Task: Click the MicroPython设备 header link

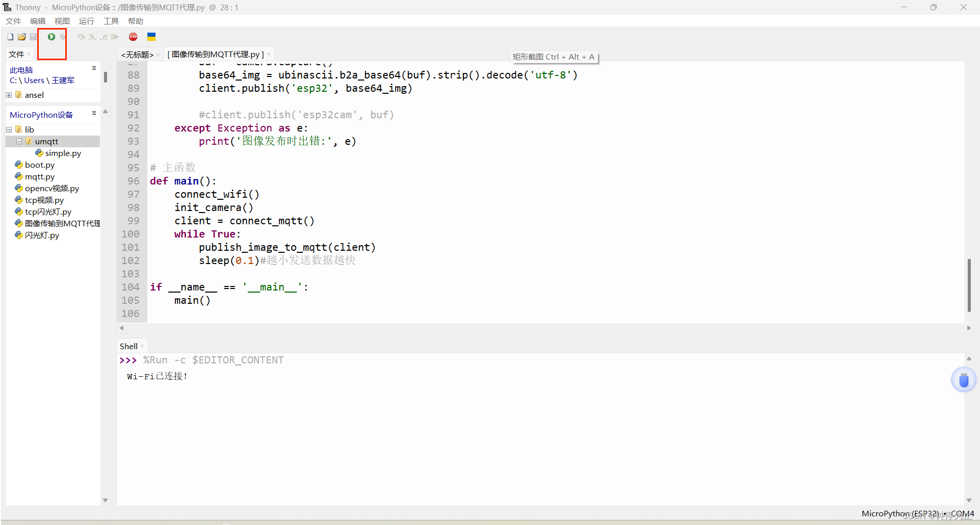Action: [41, 115]
